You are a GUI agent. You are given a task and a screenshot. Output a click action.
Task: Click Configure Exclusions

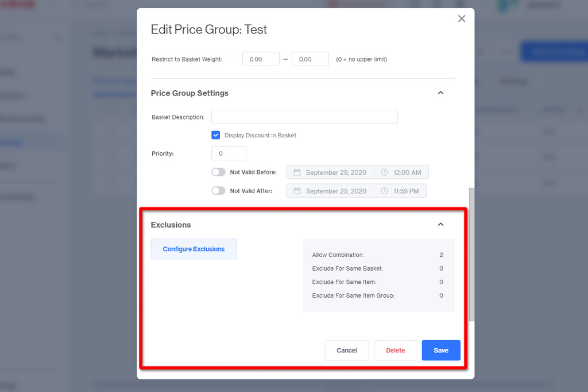click(x=193, y=248)
